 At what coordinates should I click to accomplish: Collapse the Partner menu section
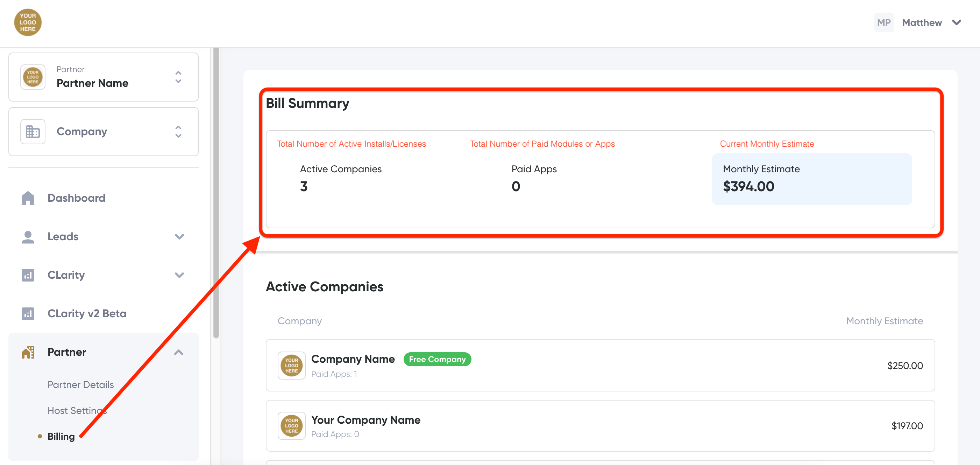[x=179, y=352]
